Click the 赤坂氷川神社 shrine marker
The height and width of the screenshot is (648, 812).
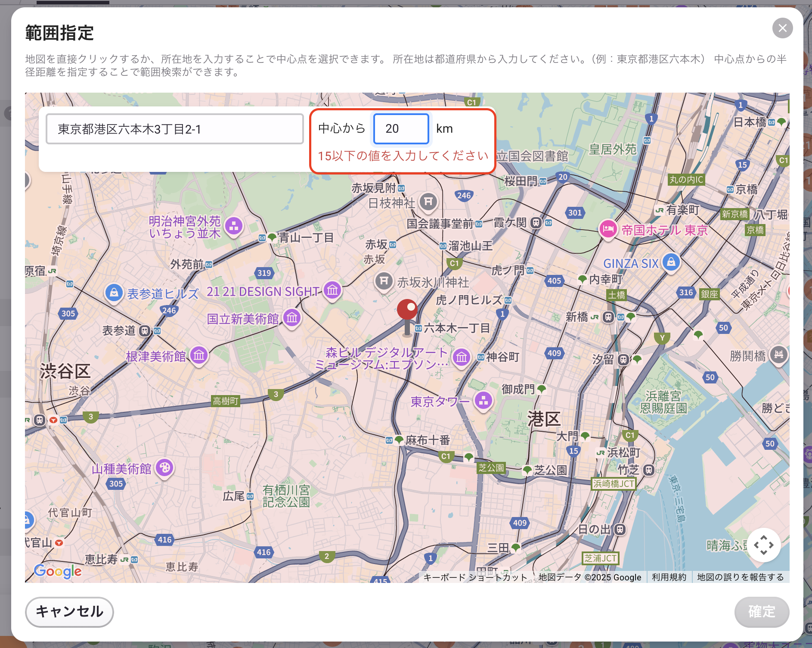(384, 281)
